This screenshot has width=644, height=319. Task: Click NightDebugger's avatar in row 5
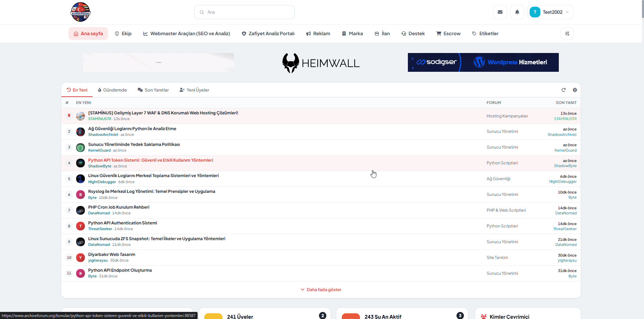(x=80, y=179)
